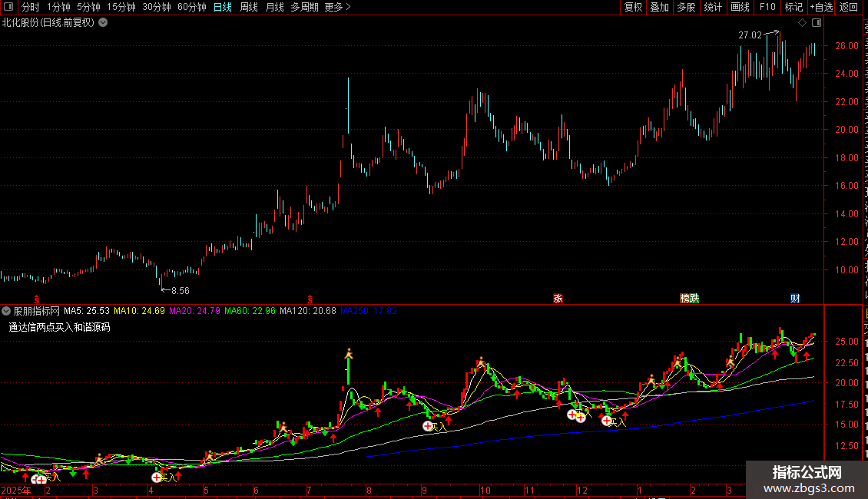Select the 30分钟 period

(157, 7)
